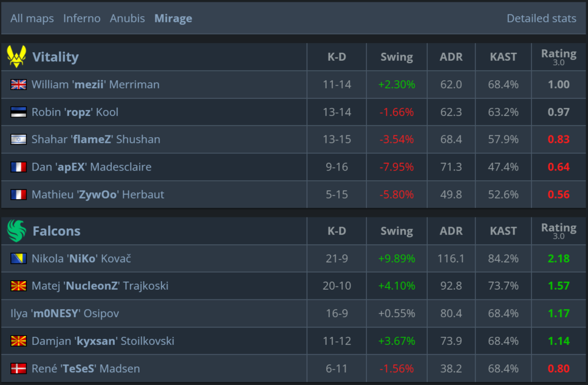This screenshot has width=588, height=385.
Task: Select the Mirage map tab
Action: (173, 18)
